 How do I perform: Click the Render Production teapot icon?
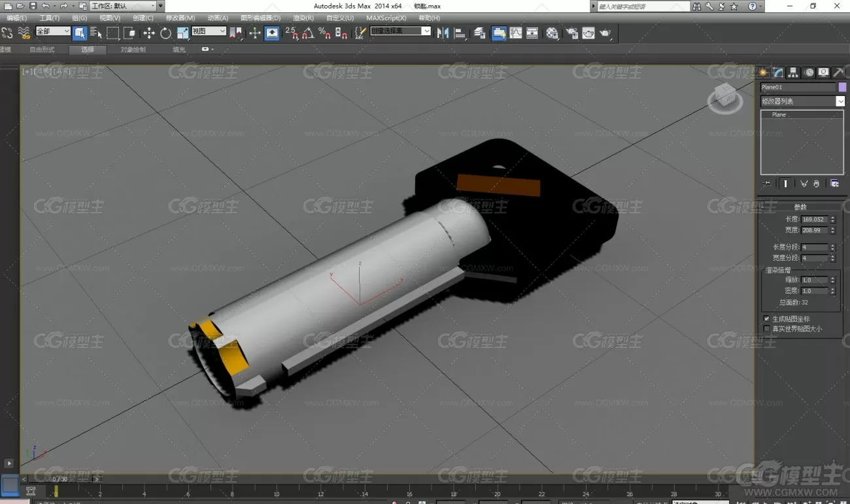click(x=605, y=33)
